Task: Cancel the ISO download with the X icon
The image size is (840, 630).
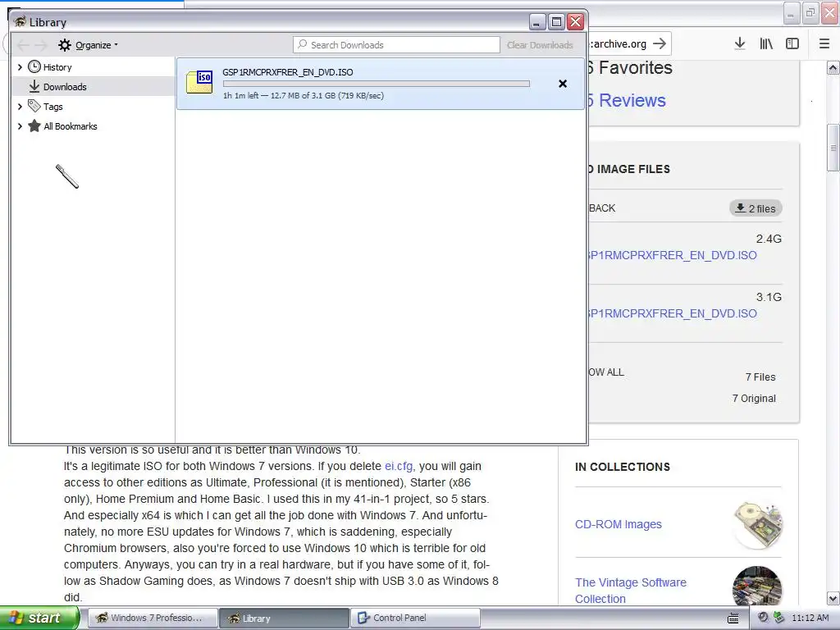Action: click(563, 84)
